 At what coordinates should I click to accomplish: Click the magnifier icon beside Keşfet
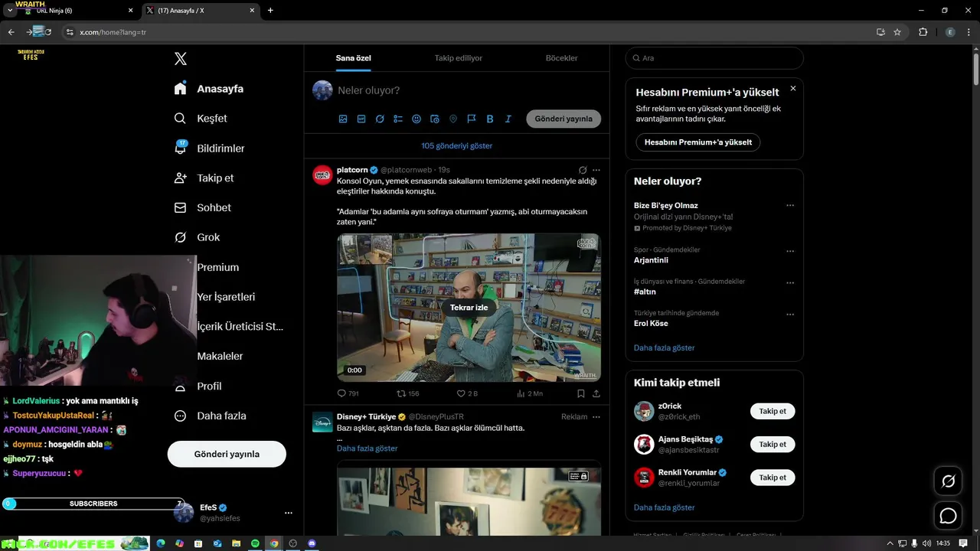(x=181, y=119)
